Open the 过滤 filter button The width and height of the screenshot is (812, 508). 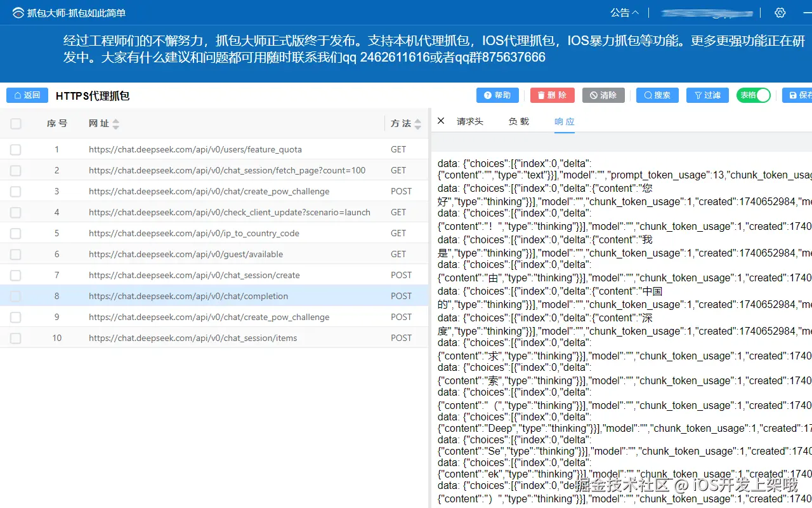point(707,95)
